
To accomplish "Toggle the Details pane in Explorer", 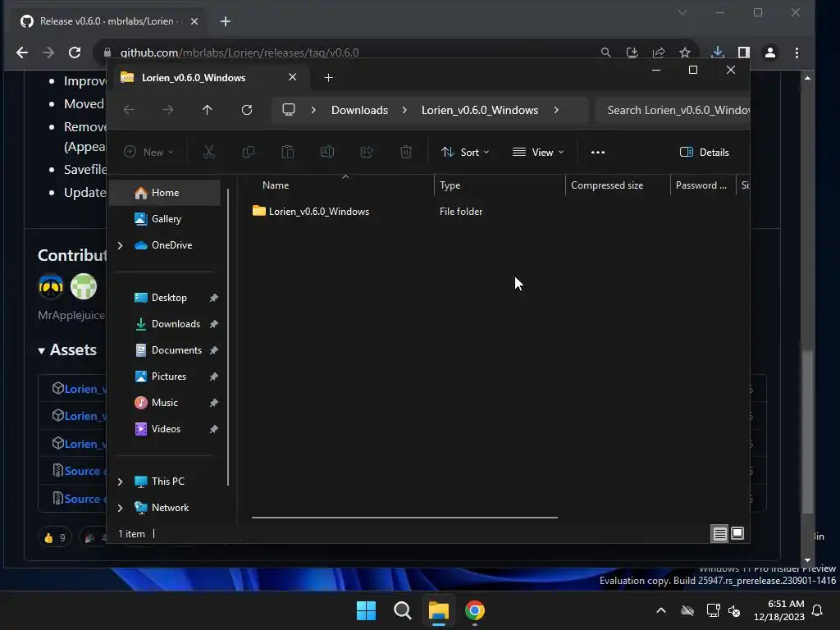I will pos(704,152).
